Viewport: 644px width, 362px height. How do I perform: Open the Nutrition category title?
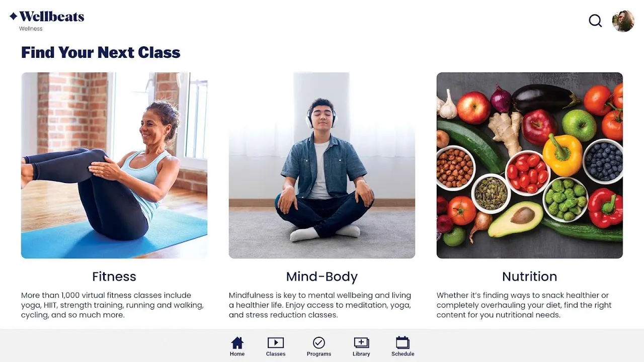click(x=530, y=277)
